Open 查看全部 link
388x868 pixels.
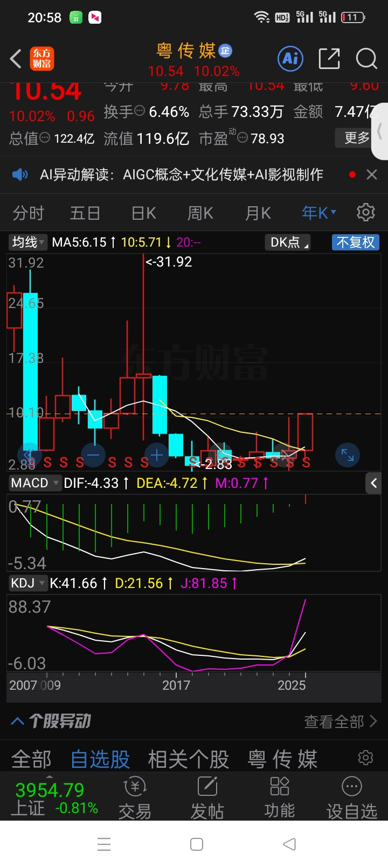[341, 721]
